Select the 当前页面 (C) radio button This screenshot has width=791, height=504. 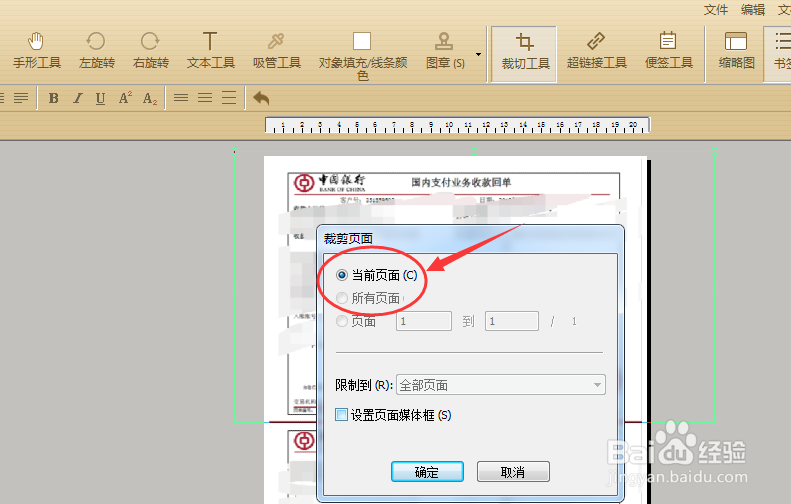pos(342,275)
